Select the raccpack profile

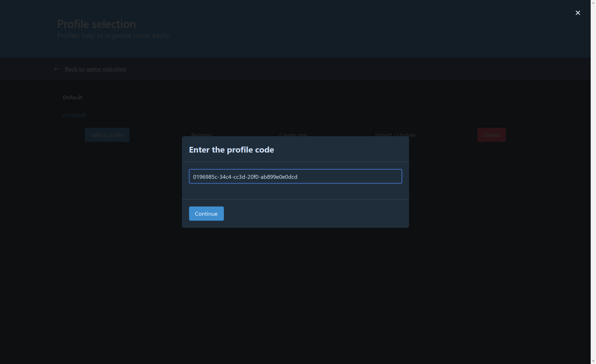click(x=74, y=115)
